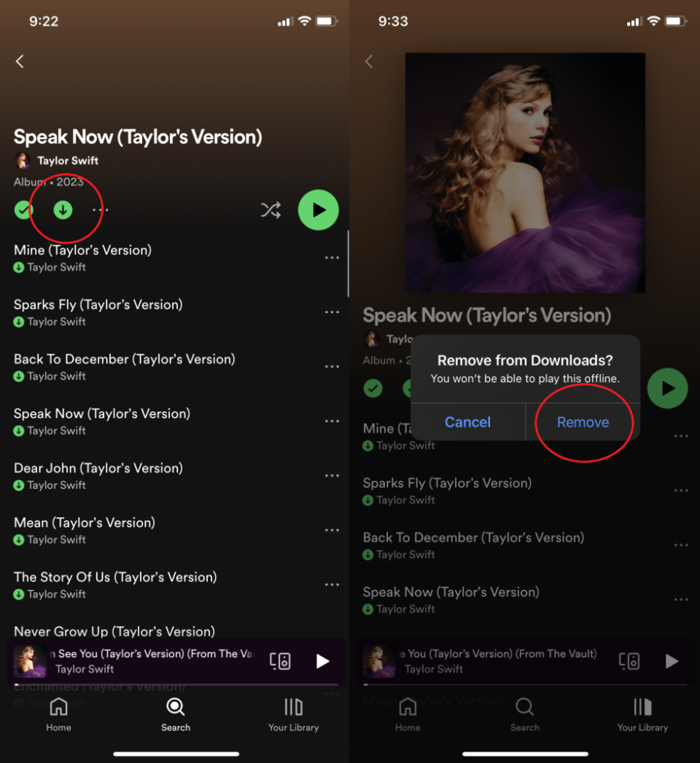Open more options for Sparks Fly, 9:22 screen
700x763 pixels.
[x=332, y=312]
